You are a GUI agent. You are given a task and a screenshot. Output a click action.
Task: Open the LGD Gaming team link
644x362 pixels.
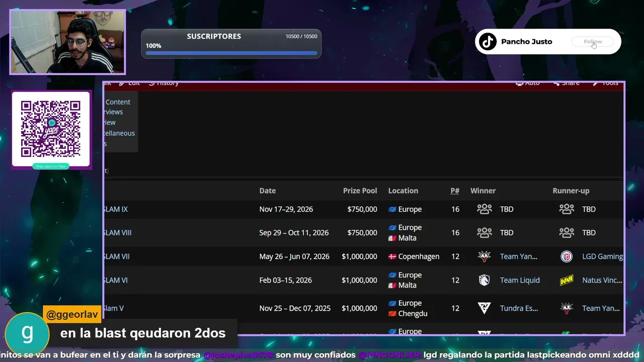coord(602,256)
